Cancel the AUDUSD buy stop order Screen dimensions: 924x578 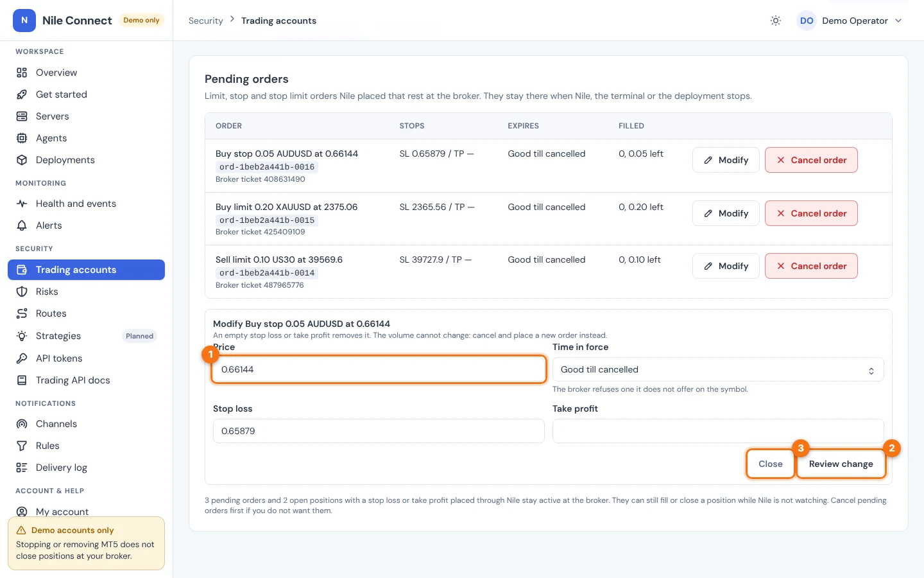[x=811, y=160]
